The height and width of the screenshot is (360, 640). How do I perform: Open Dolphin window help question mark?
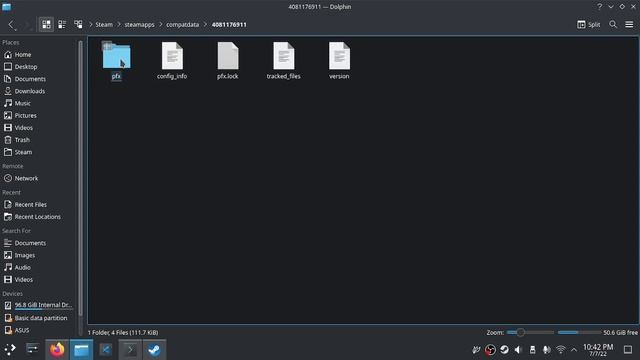click(x=599, y=7)
